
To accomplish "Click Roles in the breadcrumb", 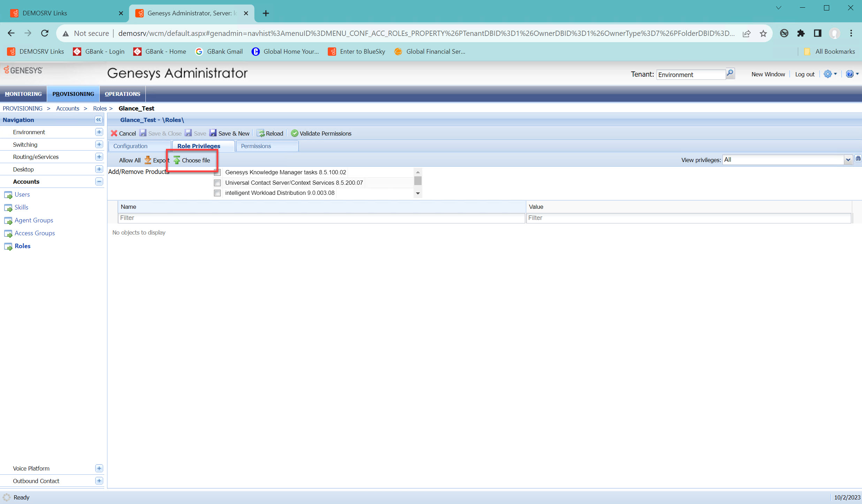I will coord(100,108).
